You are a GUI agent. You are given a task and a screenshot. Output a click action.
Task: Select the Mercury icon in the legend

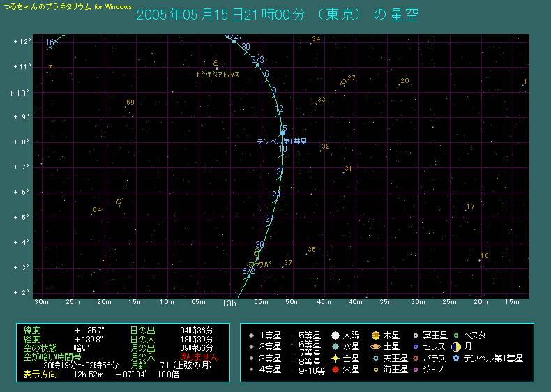tap(335, 347)
